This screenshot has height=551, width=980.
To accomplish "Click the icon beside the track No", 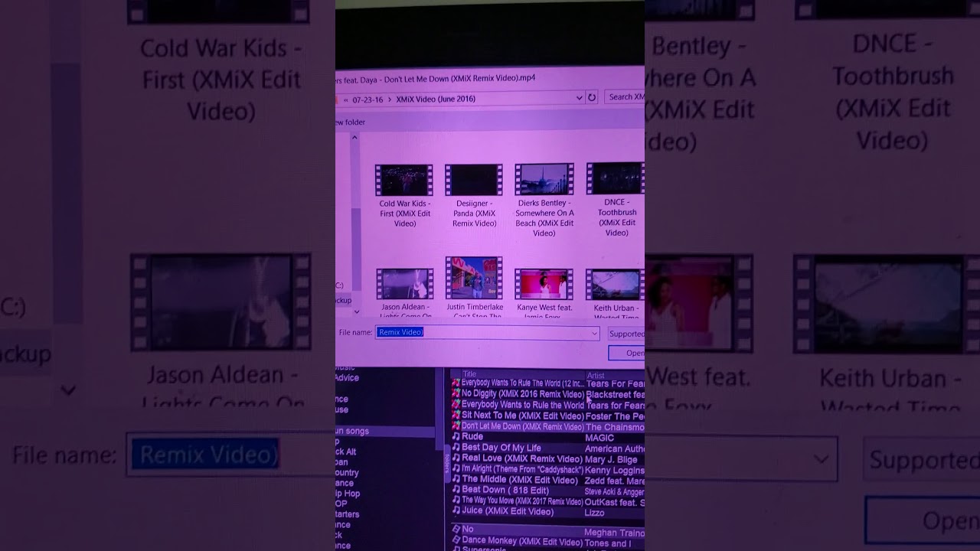I will coord(456,529).
